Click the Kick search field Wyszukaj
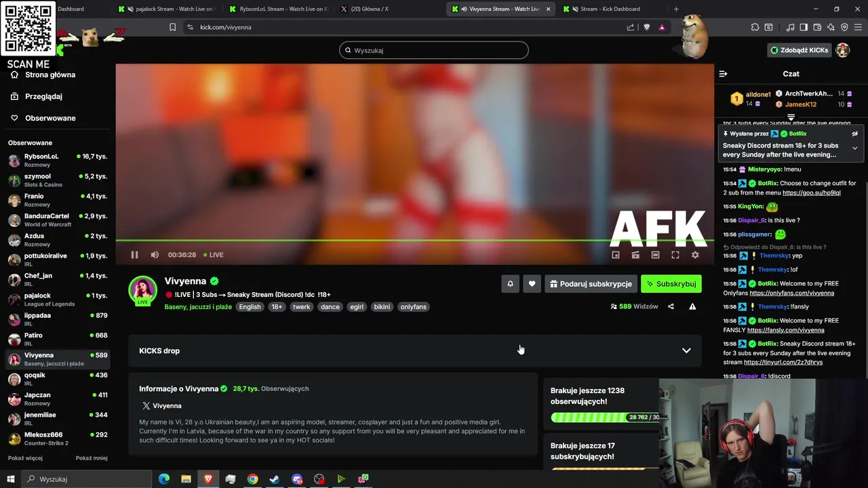 click(434, 50)
